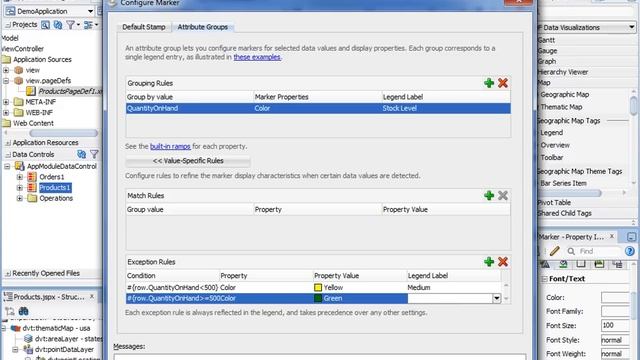Viewport: 640px width, 360px height.
Task: Switch to the Default Stamp tab
Action: point(144,27)
